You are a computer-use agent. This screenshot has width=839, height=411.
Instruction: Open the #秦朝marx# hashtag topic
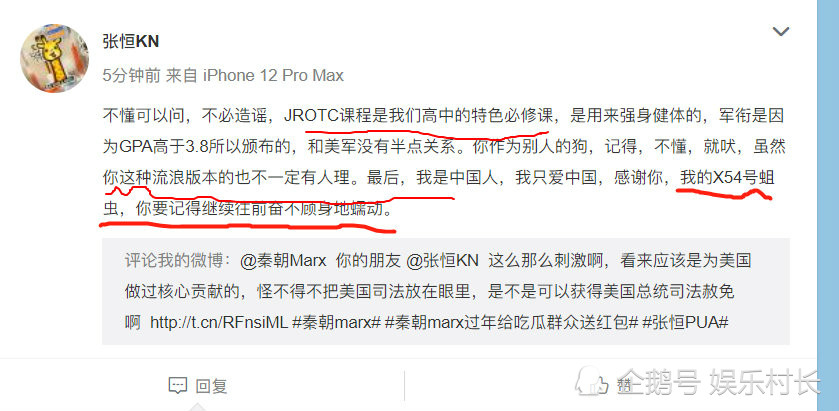coord(337,322)
